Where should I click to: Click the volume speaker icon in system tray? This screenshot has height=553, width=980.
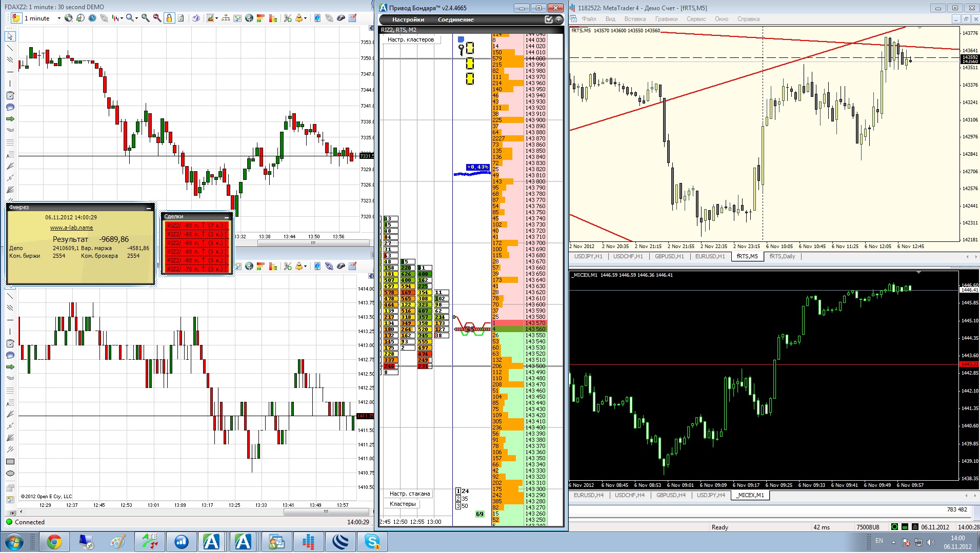[x=931, y=542]
